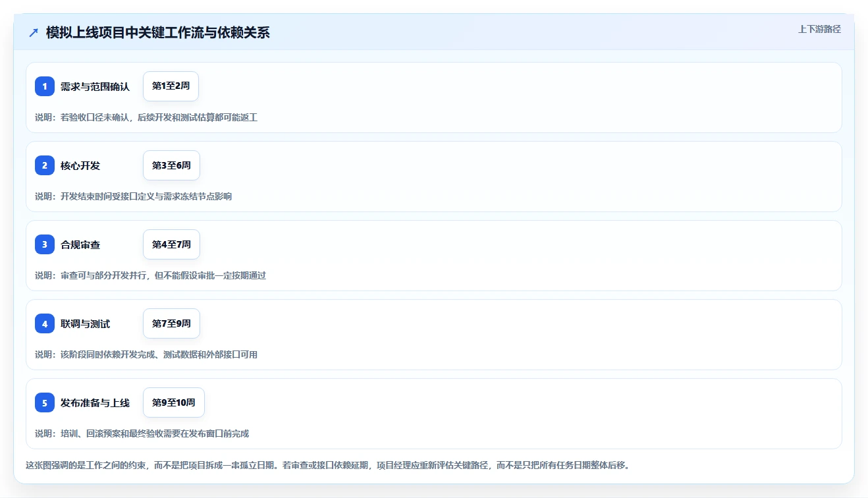
Task: Click the note 开发结束时间受接口定义与需求冻结节点影响
Action: (146, 196)
